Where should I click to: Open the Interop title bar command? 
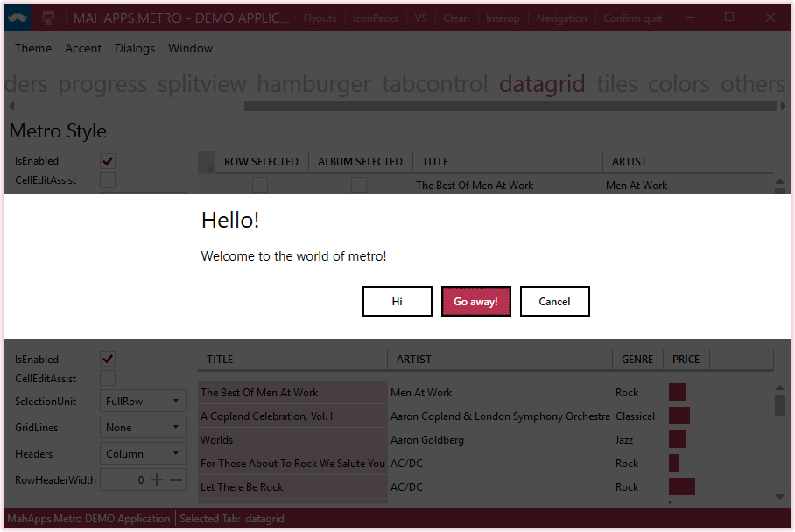503,18
